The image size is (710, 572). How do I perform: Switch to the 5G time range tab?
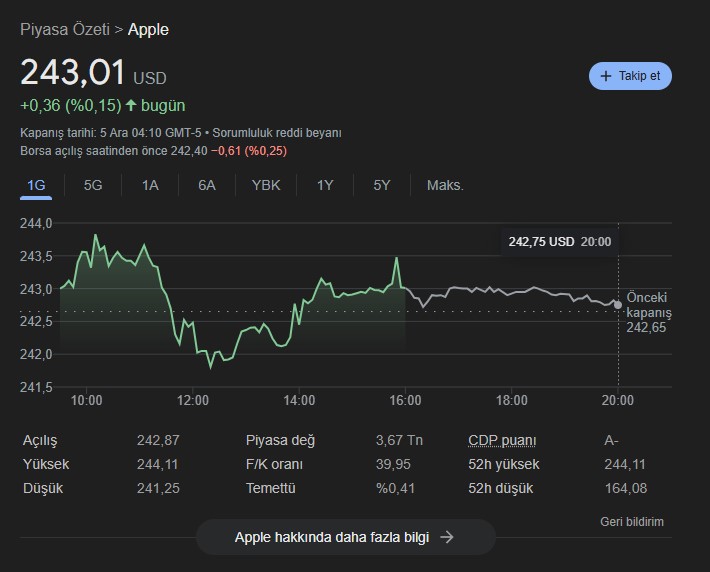(93, 185)
